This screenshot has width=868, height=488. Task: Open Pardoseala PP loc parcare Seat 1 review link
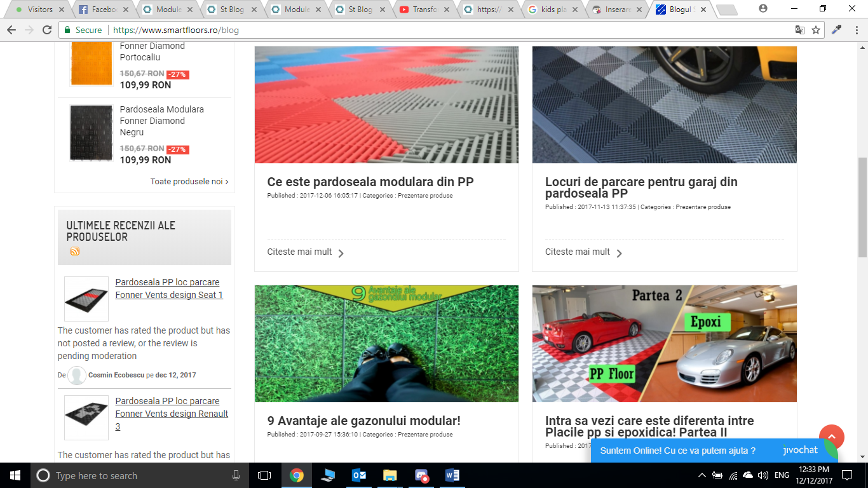coord(169,288)
